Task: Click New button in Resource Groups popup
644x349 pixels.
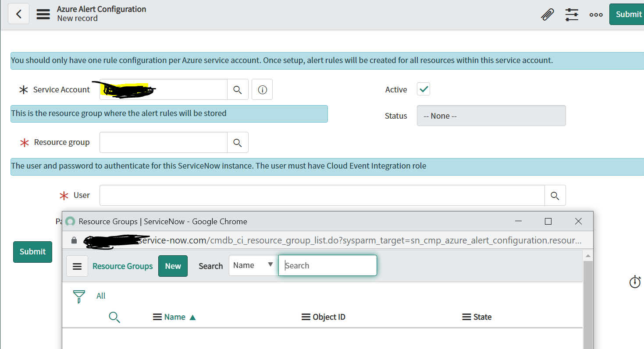Action: pyautogui.click(x=173, y=266)
